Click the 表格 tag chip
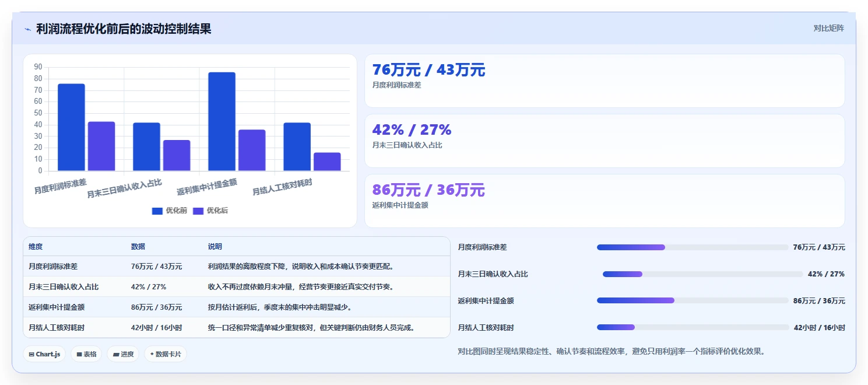The image size is (868, 385). (x=86, y=353)
